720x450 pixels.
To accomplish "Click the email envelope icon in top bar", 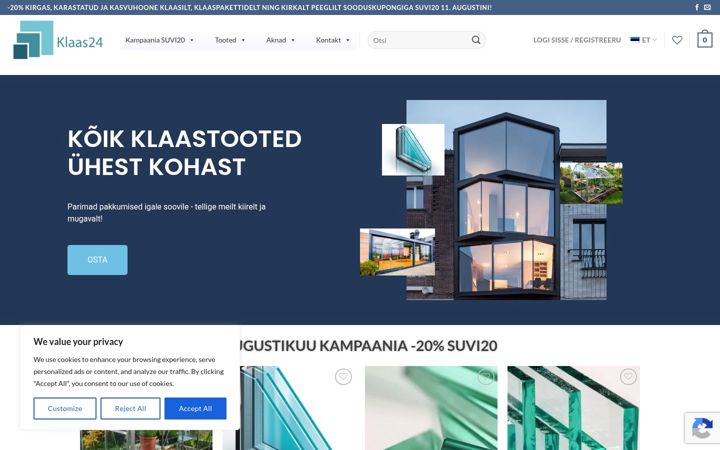I will (x=707, y=7).
